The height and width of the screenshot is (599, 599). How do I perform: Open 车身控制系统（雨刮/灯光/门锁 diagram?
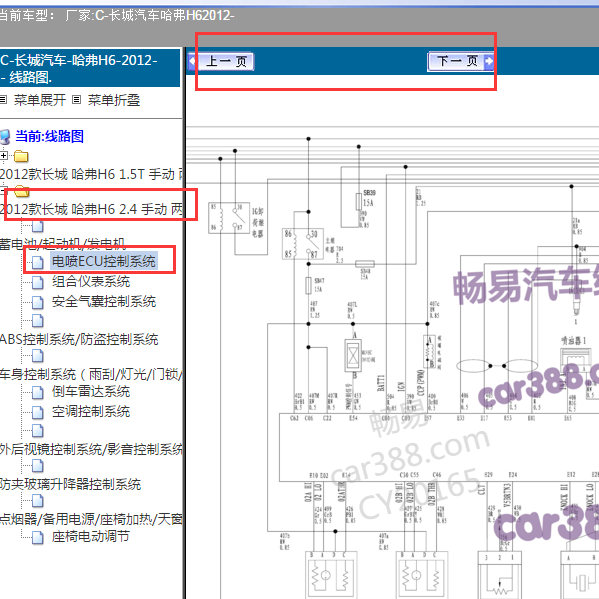pos(91,374)
